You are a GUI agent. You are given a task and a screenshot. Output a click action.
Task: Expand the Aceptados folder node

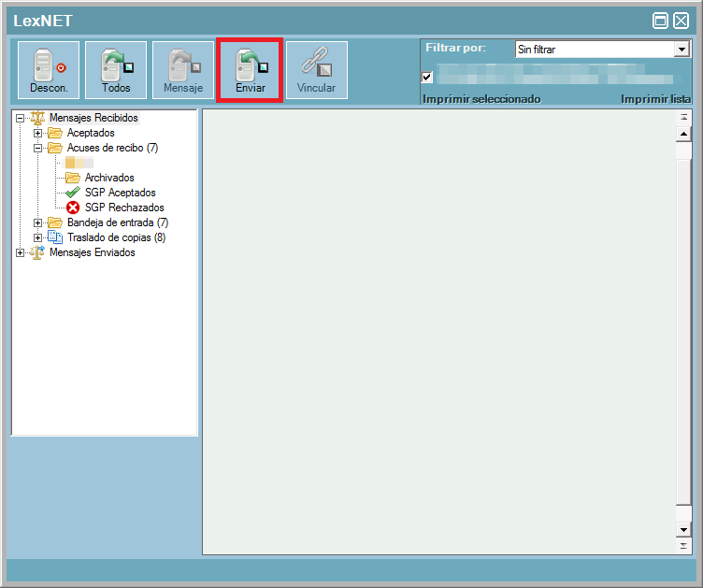[38, 133]
